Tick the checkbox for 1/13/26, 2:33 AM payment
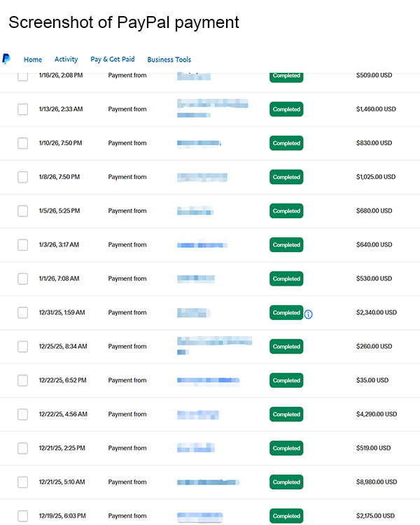This screenshot has height=525, width=420. 23,109
